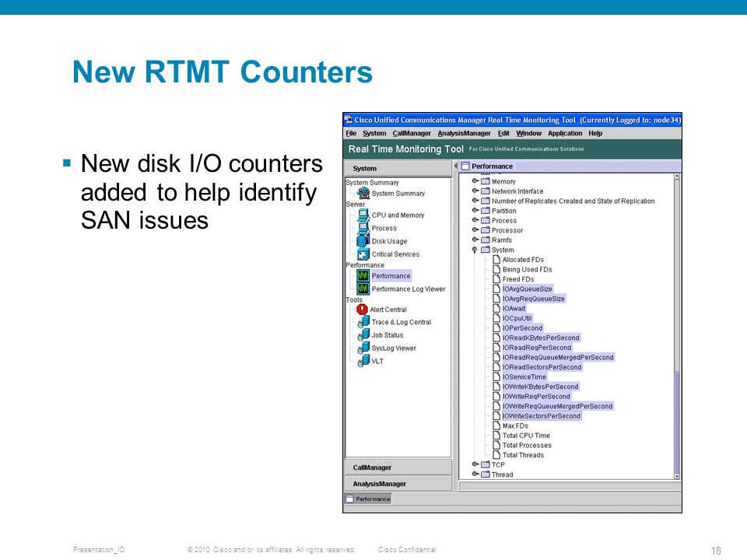Collapse the System folder node
747x560 pixels.
[x=475, y=250]
